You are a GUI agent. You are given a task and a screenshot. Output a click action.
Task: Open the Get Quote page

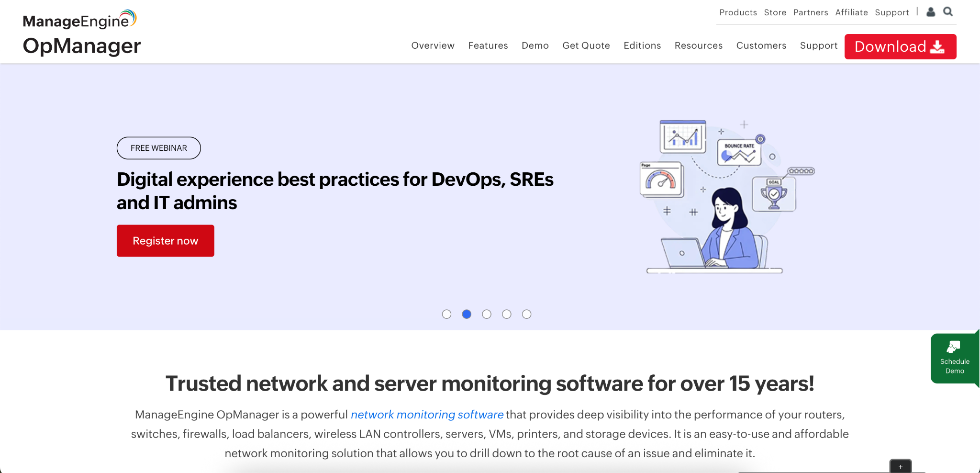586,45
